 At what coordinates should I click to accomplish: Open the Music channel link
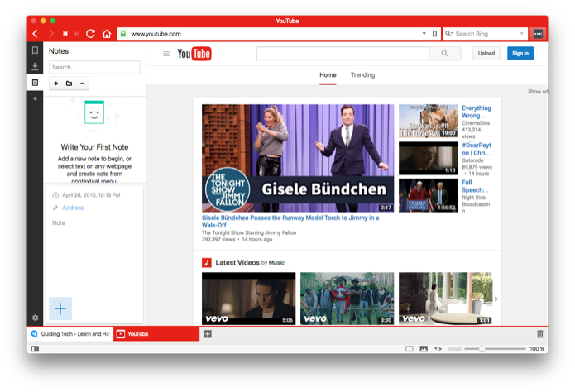pyautogui.click(x=276, y=262)
